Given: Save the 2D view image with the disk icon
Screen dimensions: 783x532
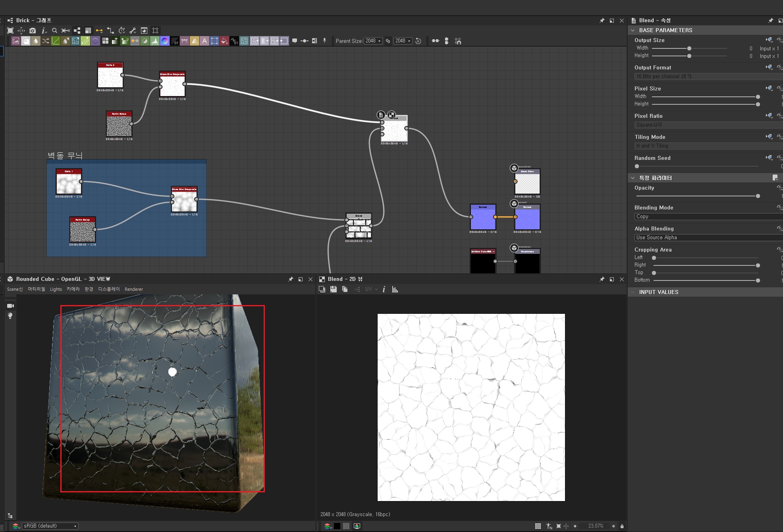Looking at the screenshot, I should tap(334, 290).
